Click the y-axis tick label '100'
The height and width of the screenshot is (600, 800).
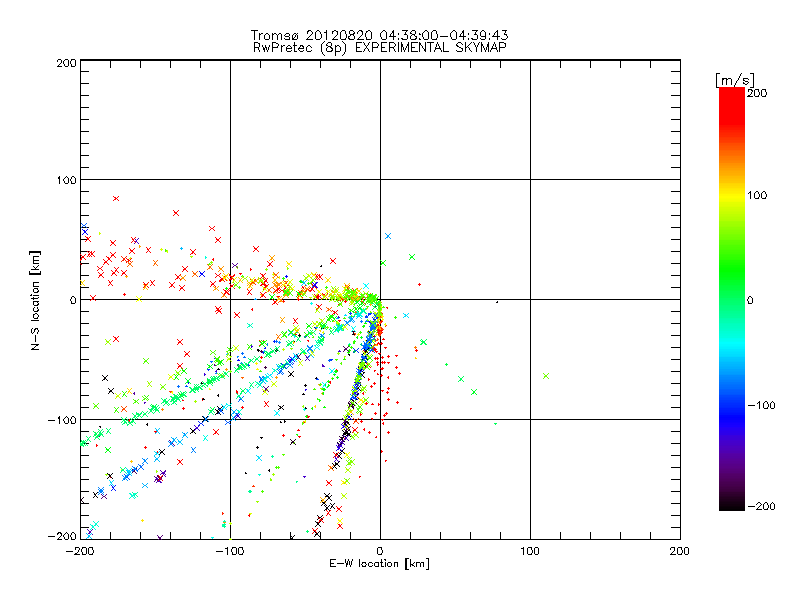pos(64,180)
